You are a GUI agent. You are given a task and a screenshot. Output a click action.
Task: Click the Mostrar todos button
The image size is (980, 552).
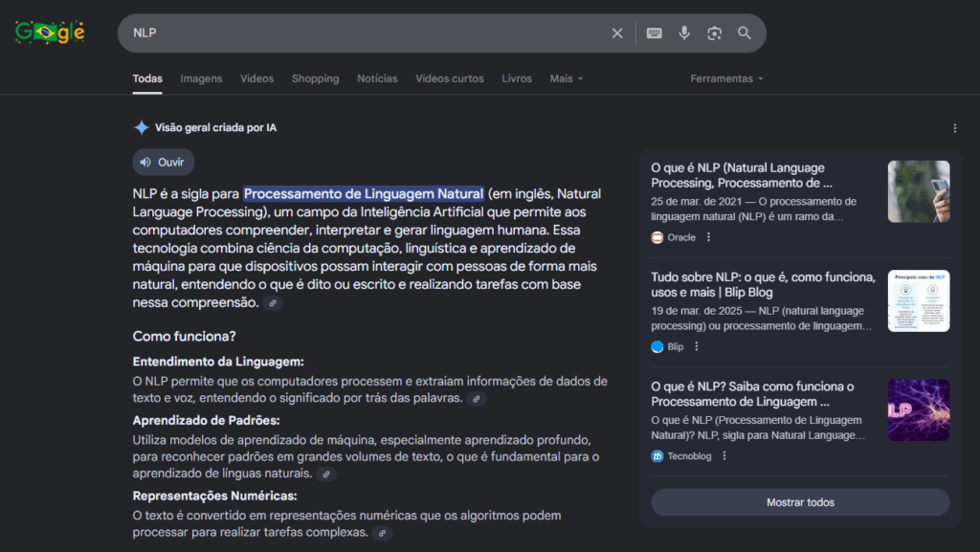coord(800,502)
